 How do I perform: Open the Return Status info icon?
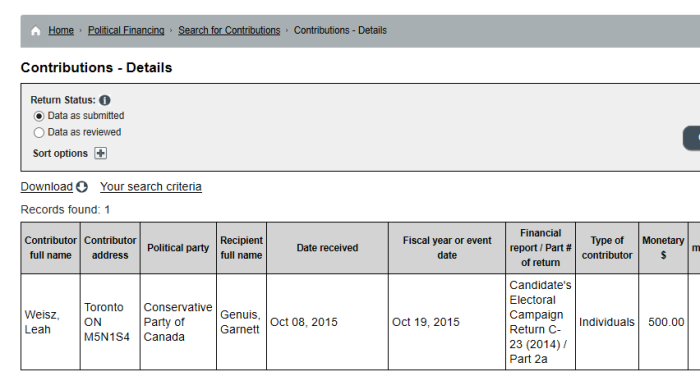[105, 100]
